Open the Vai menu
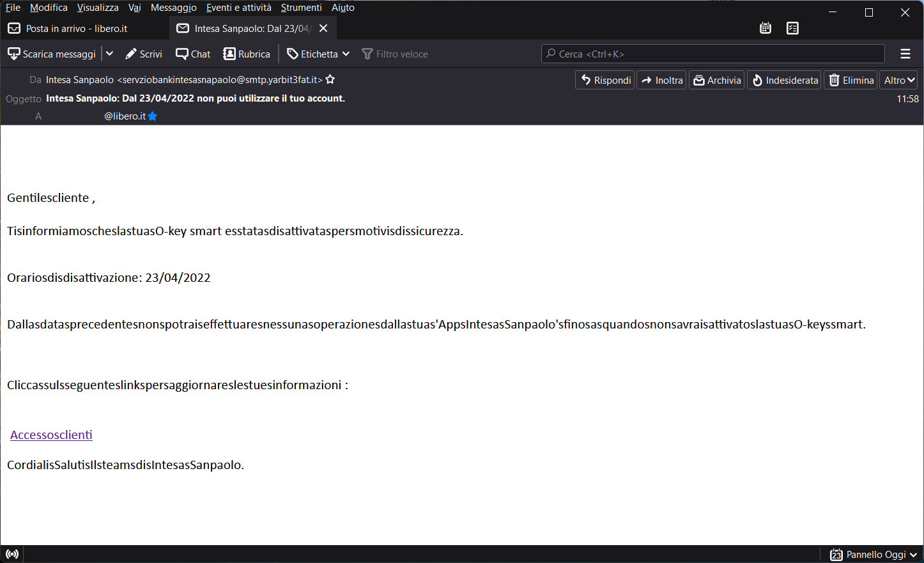Image resolution: width=924 pixels, height=563 pixels. point(134,8)
